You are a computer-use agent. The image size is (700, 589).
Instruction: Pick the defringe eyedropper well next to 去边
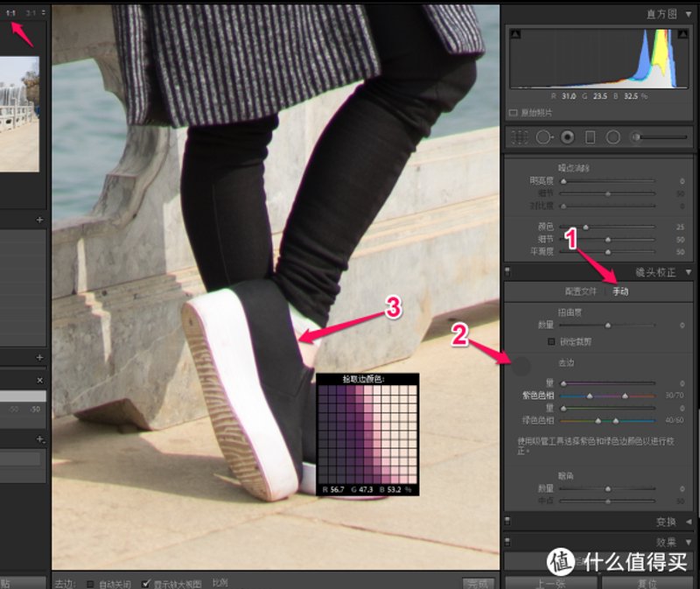point(520,366)
